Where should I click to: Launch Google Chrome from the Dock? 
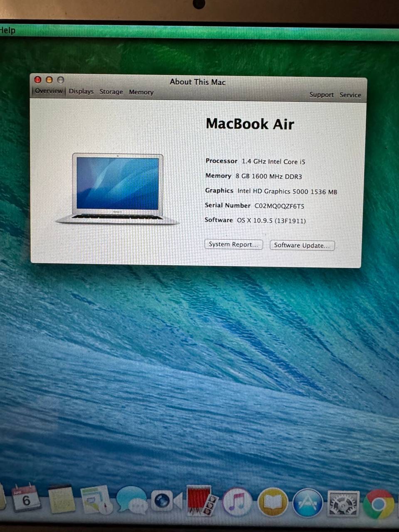click(378, 504)
